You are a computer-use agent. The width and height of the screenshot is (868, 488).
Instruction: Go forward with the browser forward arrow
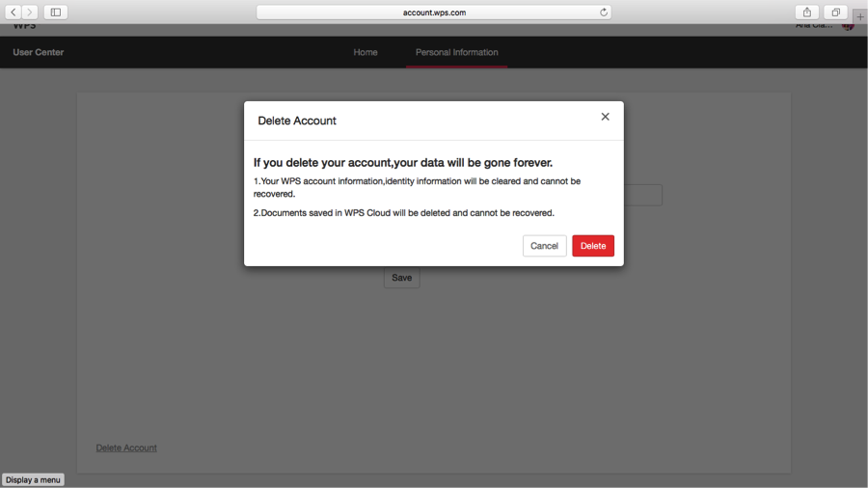coord(30,13)
